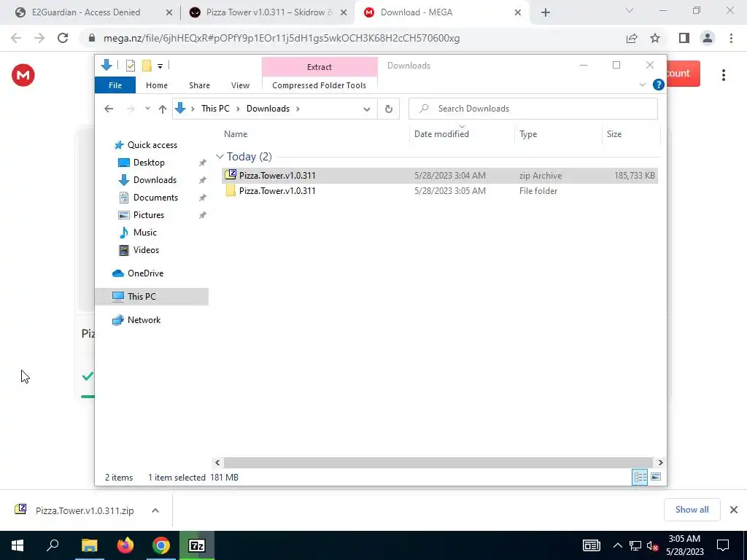
Task: Reload the MEGA page
Action: [x=63, y=38]
